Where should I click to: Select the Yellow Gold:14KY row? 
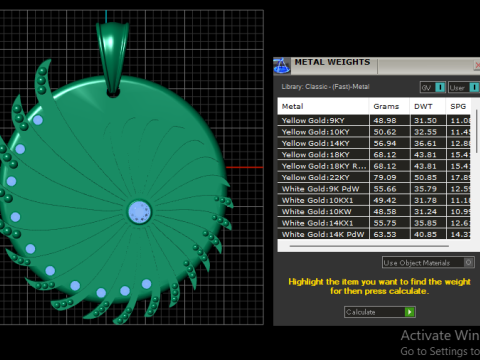pos(374,143)
